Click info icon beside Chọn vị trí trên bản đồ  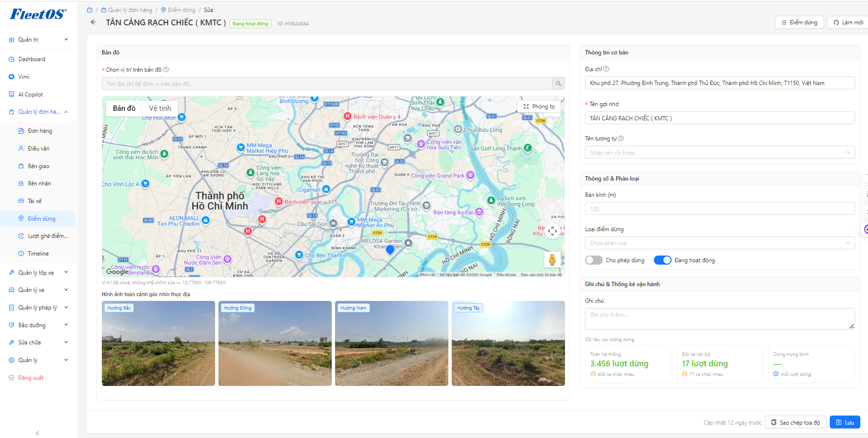point(166,70)
